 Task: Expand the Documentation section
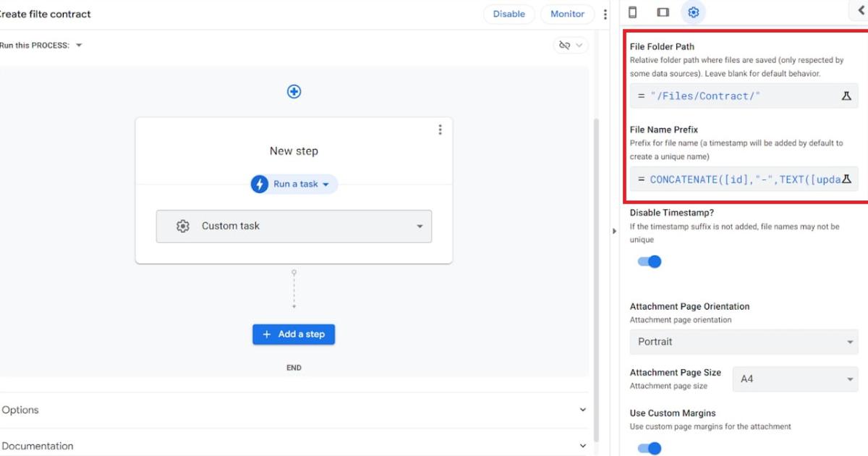coord(294,446)
